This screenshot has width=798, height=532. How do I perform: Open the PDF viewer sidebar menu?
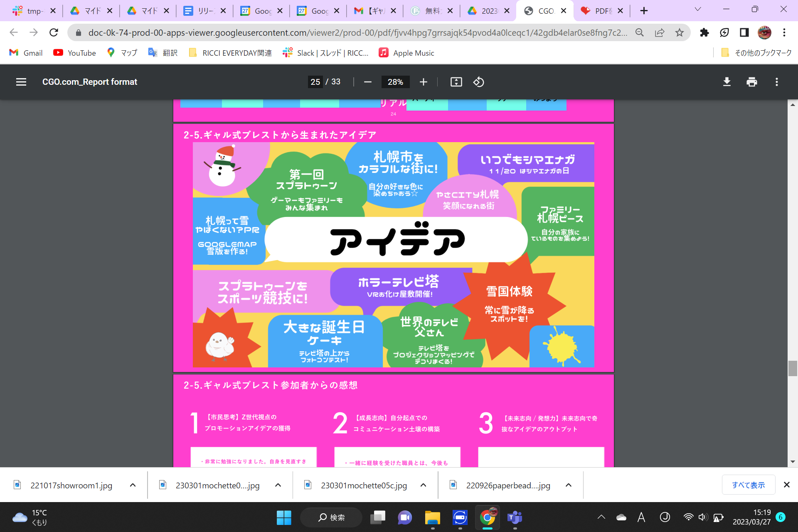(x=21, y=82)
